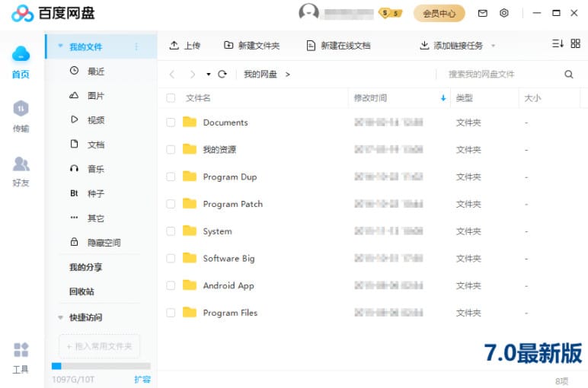Open the Documents folder icon
Screen dimensions: 588x388
pos(190,122)
